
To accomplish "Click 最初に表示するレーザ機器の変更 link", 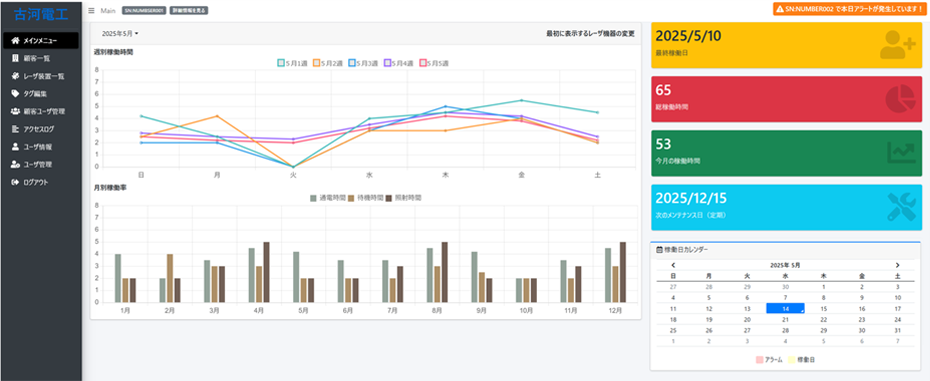I will point(590,34).
